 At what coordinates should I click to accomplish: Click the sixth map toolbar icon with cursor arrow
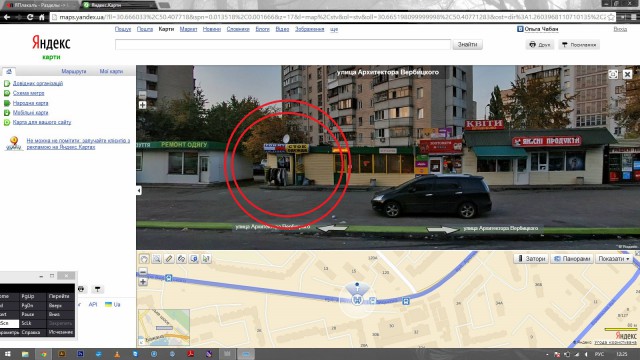(x=206, y=259)
